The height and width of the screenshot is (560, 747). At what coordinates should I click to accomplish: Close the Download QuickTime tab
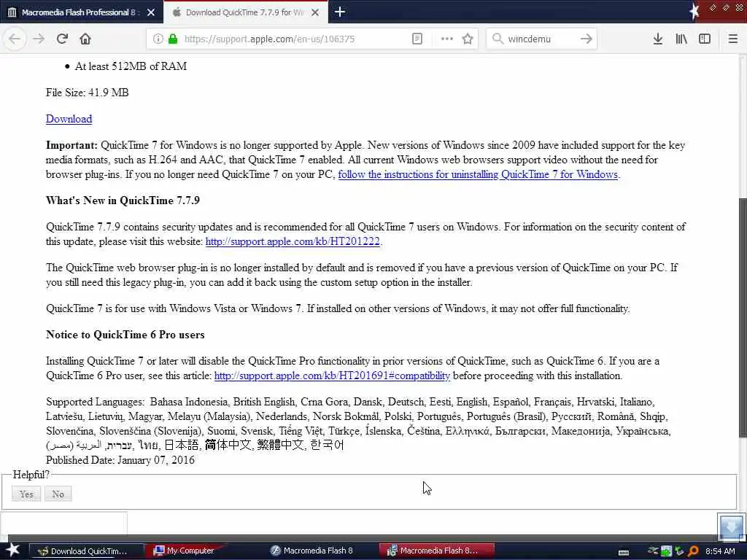pyautogui.click(x=315, y=12)
